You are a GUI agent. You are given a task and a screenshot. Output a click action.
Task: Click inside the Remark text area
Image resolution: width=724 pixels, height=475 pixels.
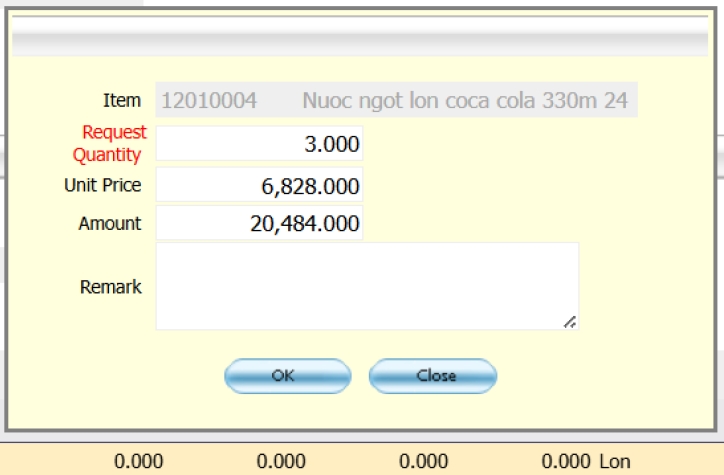pos(366,286)
